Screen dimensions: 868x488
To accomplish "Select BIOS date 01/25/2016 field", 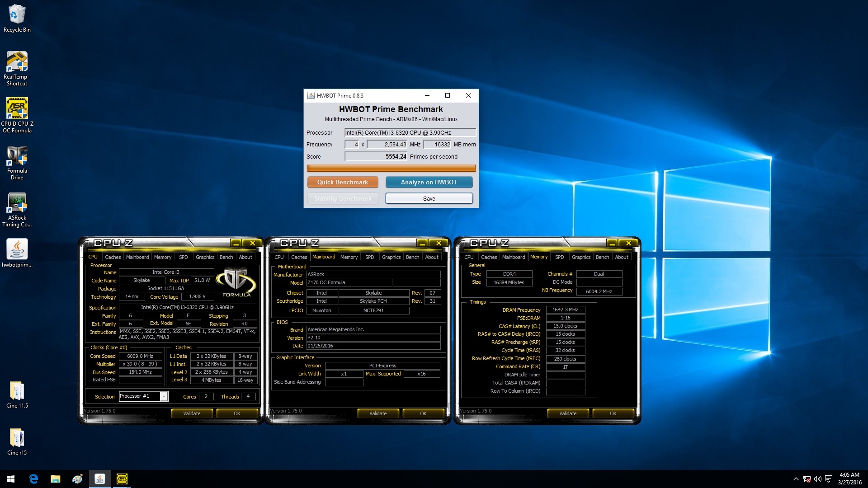I will coord(373,346).
